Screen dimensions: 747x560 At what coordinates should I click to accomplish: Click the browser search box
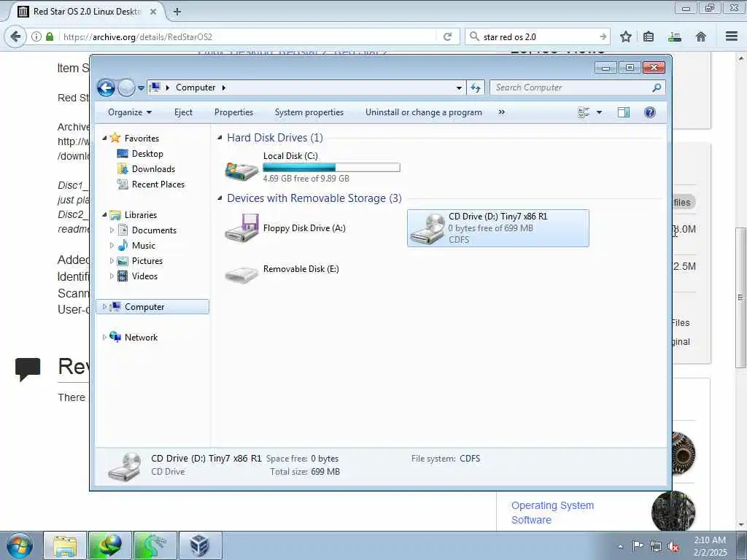tap(538, 36)
